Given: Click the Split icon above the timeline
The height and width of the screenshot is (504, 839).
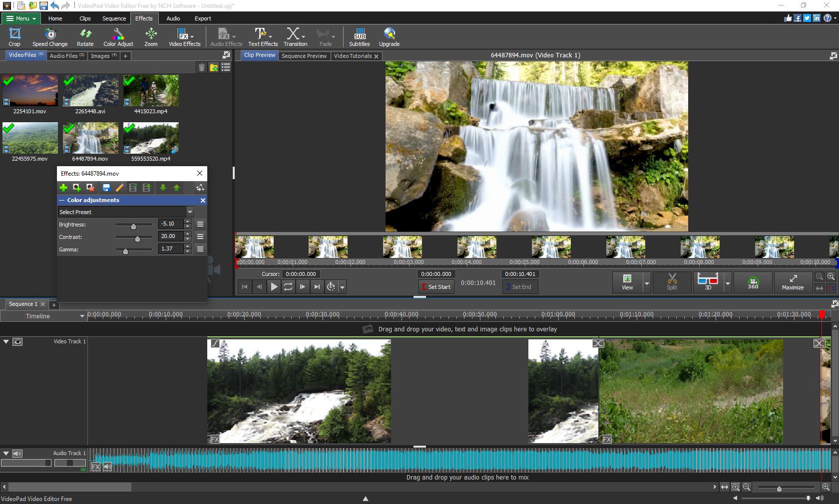Looking at the screenshot, I should 672,282.
